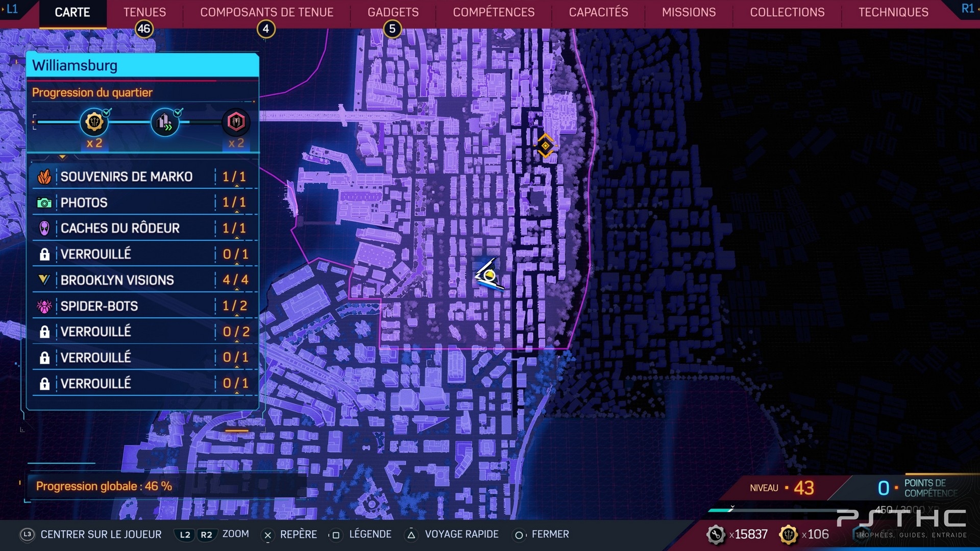Viewport: 980px width, 551px height.
Task: Choose REPÈRE to place a marker
Action: click(299, 534)
